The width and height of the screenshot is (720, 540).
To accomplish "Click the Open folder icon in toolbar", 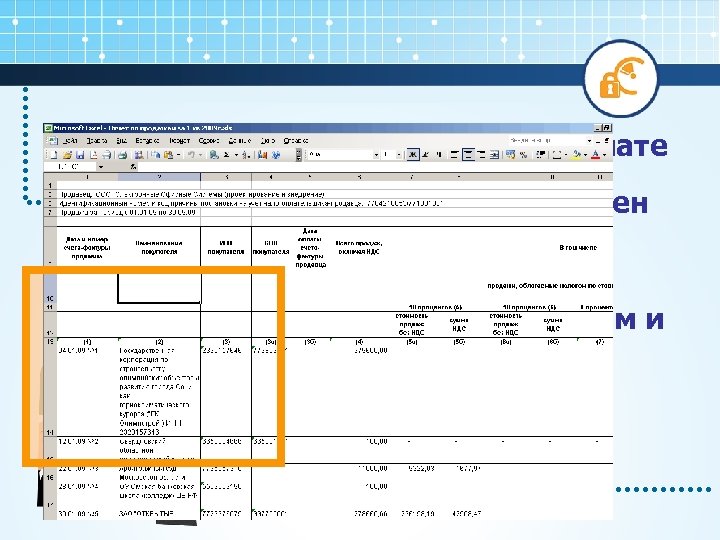I will pos(68,155).
